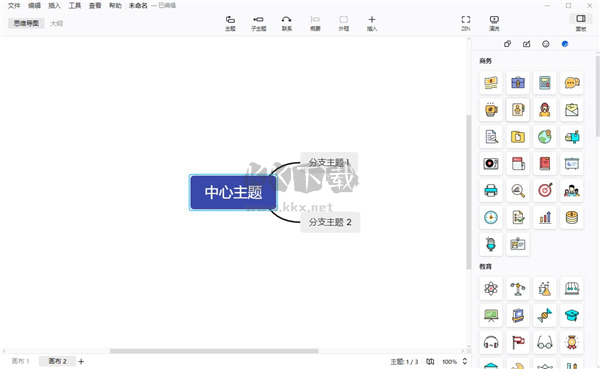
Task: Insert the group of people sticker
Action: tap(572, 190)
